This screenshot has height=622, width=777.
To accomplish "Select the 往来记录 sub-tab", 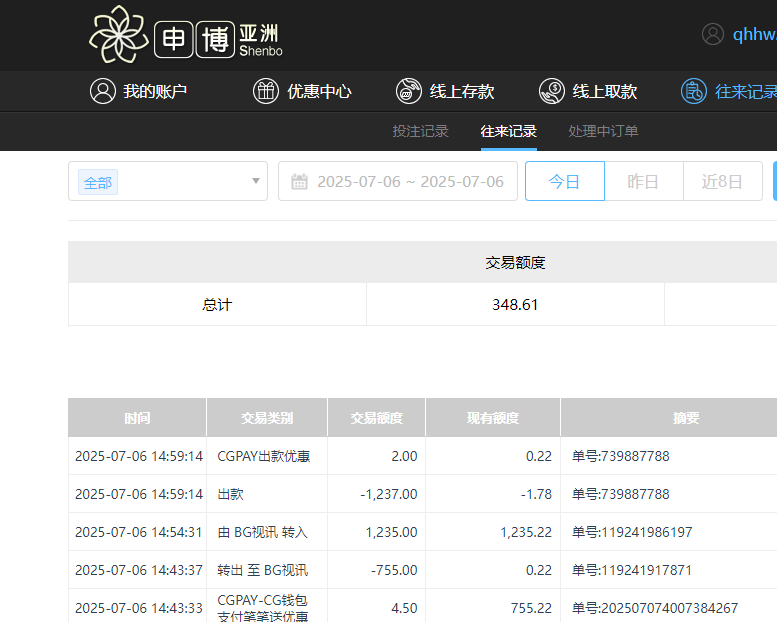I will 508,131.
